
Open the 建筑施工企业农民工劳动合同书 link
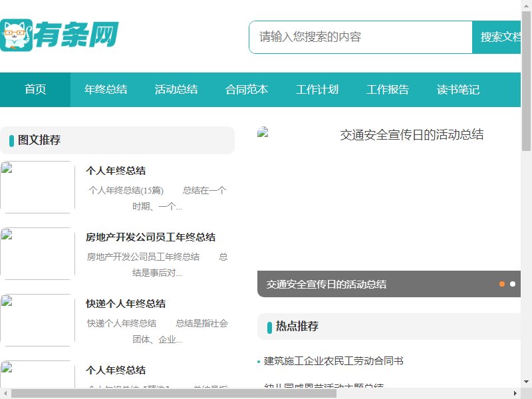(334, 361)
